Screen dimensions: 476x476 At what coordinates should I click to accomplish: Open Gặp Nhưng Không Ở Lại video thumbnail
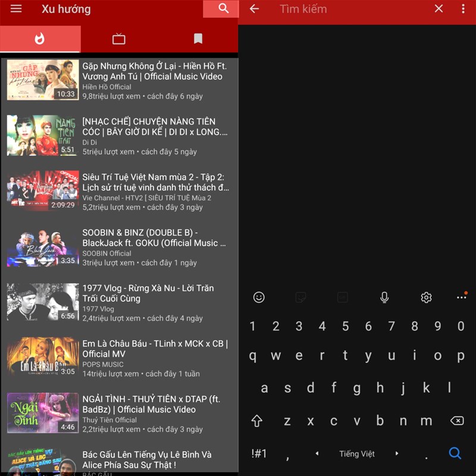point(43,80)
